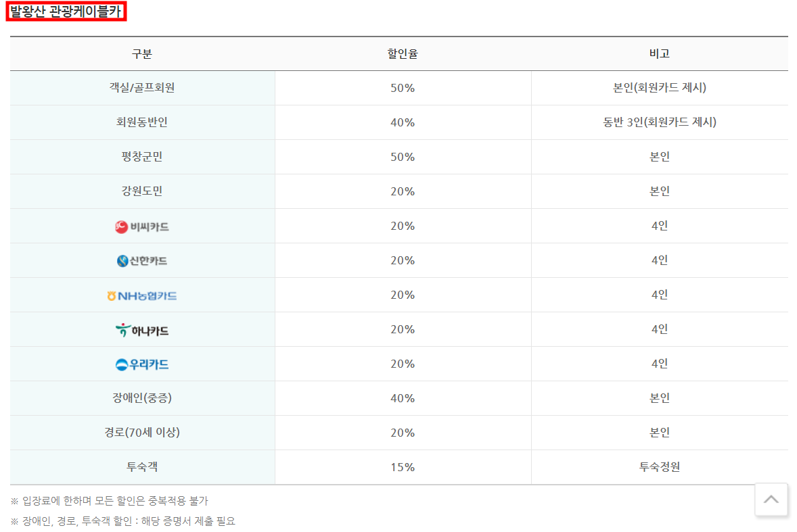Select the 본인(회원카드 제시) remark cell
The width and height of the screenshot is (797, 532).
660,87
